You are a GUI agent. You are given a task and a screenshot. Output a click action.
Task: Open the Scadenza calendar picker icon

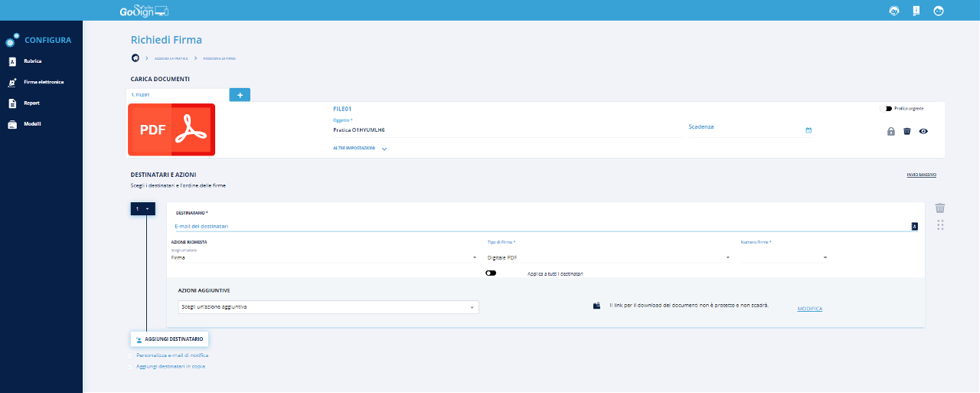point(808,130)
